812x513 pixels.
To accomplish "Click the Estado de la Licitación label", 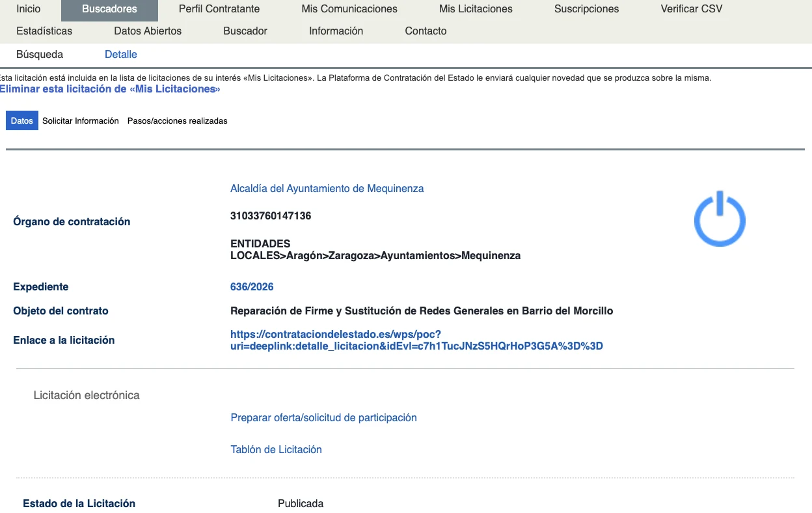I will (79, 503).
